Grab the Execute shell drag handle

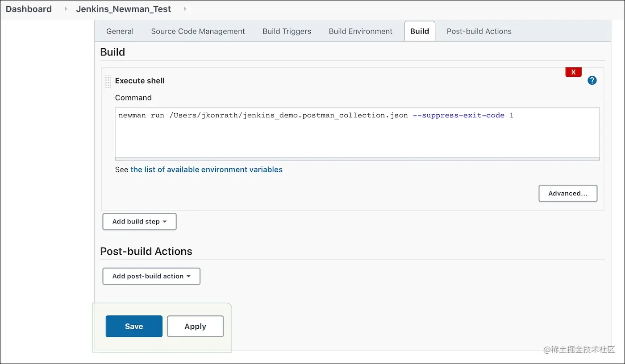pyautogui.click(x=108, y=81)
